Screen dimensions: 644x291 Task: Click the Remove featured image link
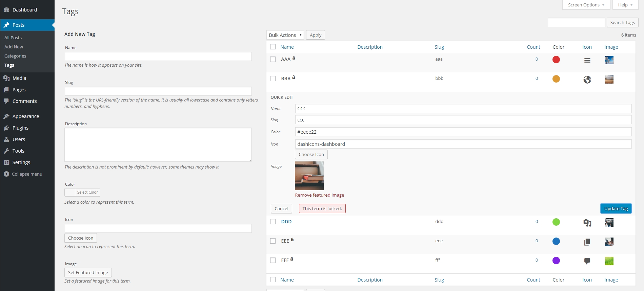click(x=319, y=195)
